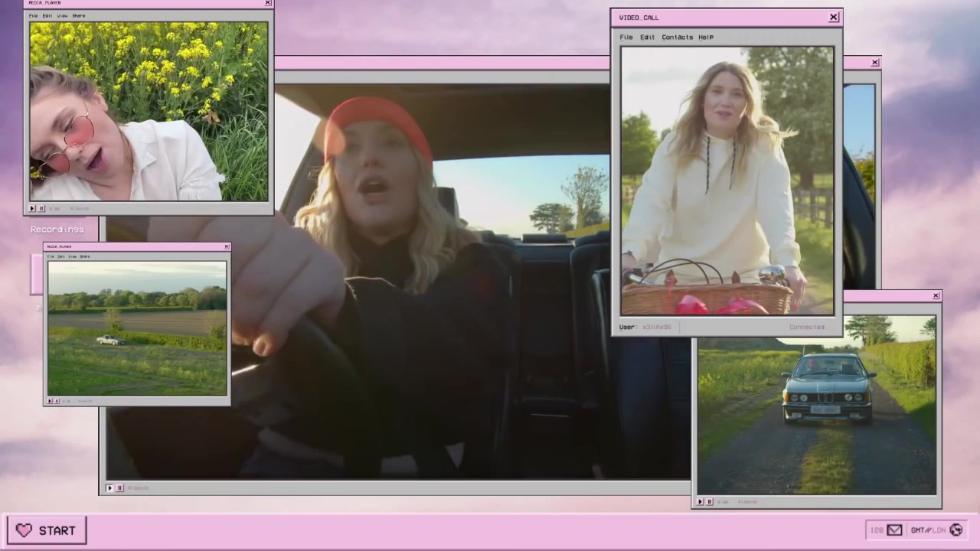Screen dimensions: 980x551
Task: Click the 128 unread mail count
Action: click(877, 530)
